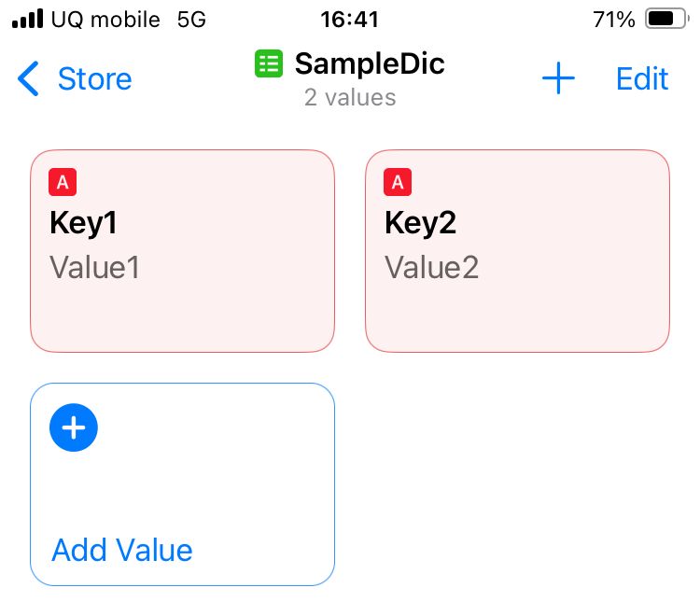Tap the red A type icon on Key2
700x616 pixels.
(398, 183)
